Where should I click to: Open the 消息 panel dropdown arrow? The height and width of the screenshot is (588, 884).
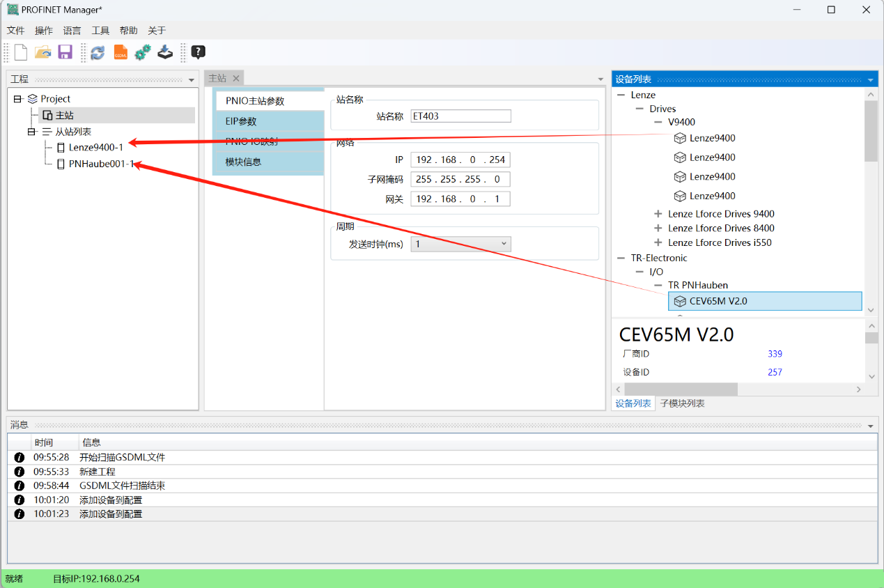[x=870, y=426]
